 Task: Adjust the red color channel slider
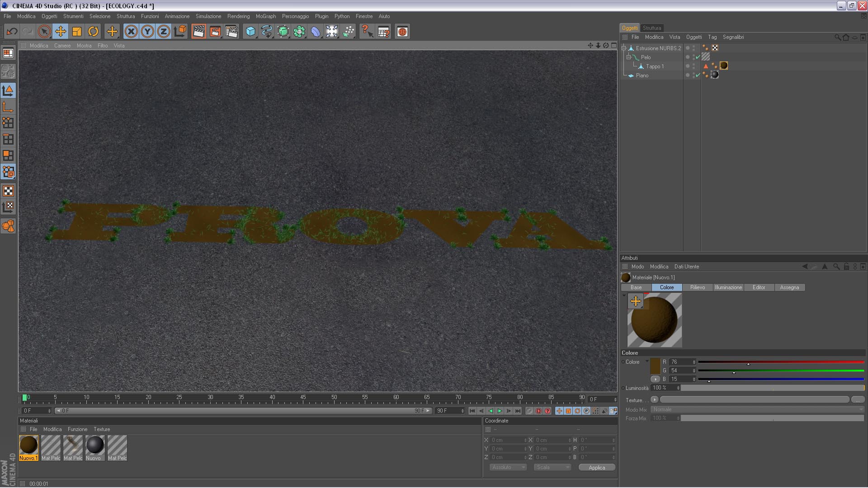click(748, 363)
